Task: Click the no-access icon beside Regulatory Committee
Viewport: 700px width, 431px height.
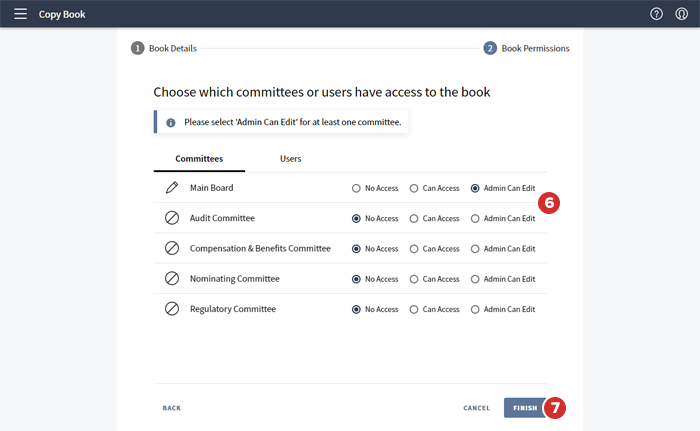Action: point(172,309)
